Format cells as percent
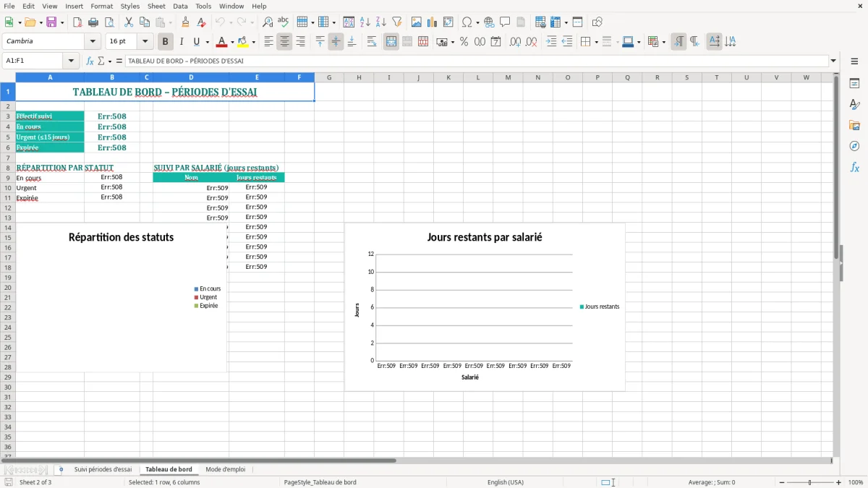Image resolution: width=868 pixels, height=488 pixels. (464, 42)
